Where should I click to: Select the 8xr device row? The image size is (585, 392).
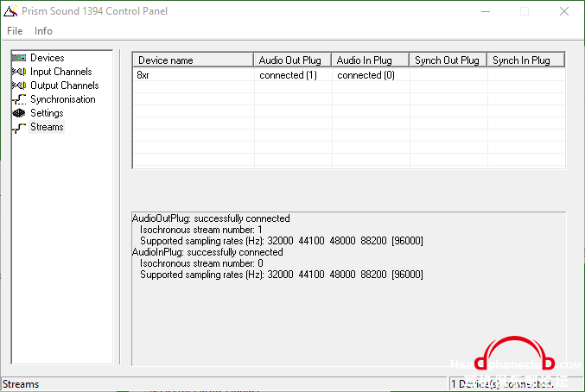click(349, 75)
